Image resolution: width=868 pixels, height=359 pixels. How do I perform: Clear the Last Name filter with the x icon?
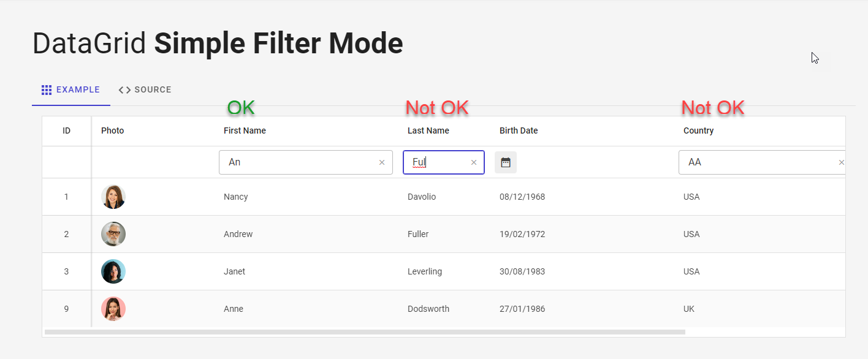tap(473, 162)
